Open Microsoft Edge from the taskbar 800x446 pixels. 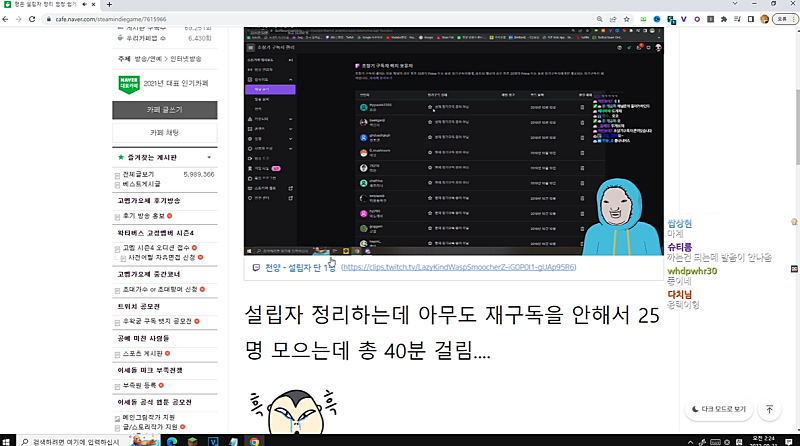[x=172, y=441]
